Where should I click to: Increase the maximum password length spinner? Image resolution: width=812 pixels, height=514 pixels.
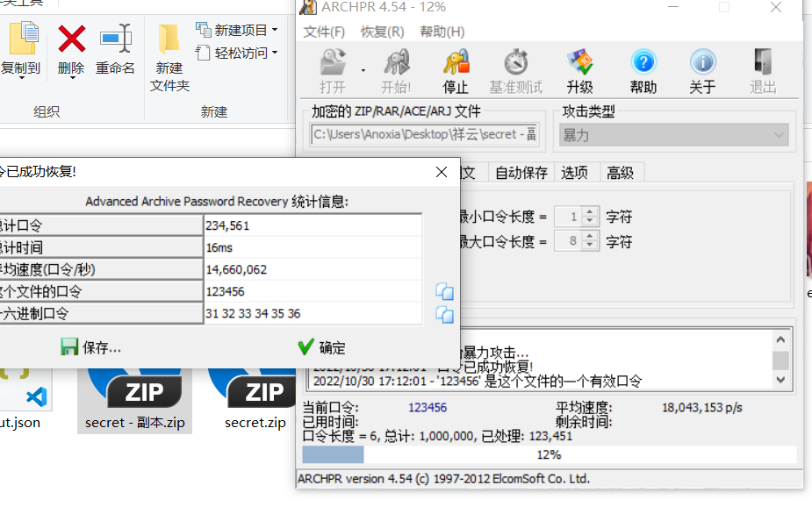[x=590, y=236]
